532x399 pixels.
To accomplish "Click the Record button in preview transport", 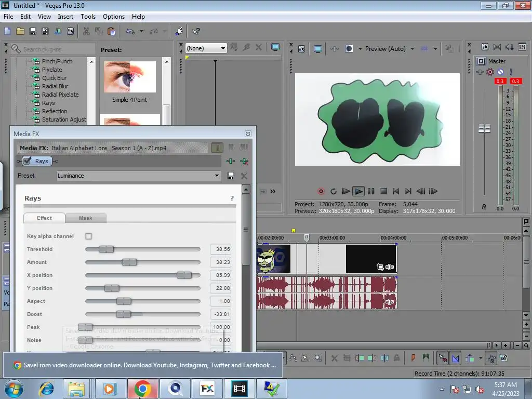I will tap(321, 191).
